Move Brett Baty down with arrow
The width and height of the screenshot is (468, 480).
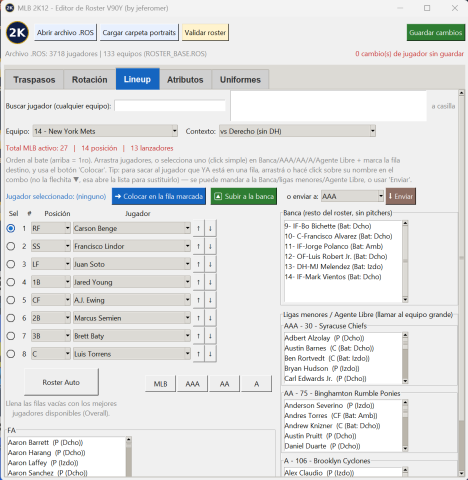click(x=210, y=336)
